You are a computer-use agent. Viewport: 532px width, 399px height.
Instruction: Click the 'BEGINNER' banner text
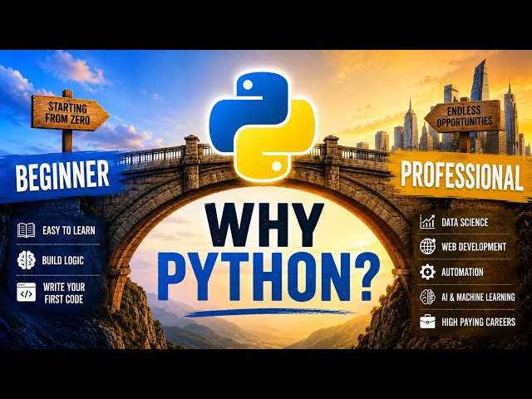point(62,175)
